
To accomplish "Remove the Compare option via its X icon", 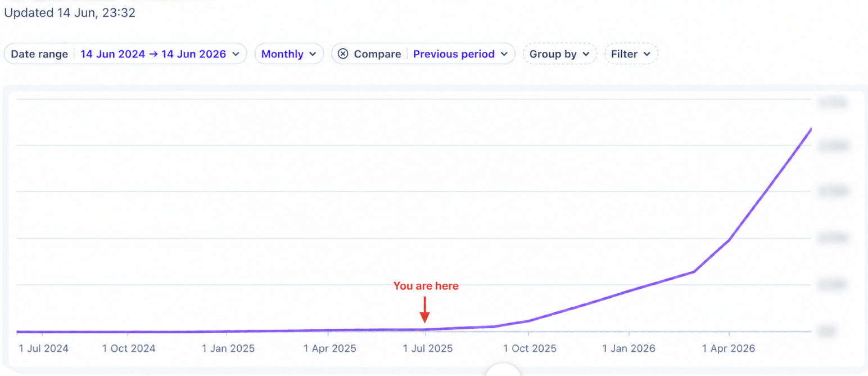I will (x=343, y=54).
